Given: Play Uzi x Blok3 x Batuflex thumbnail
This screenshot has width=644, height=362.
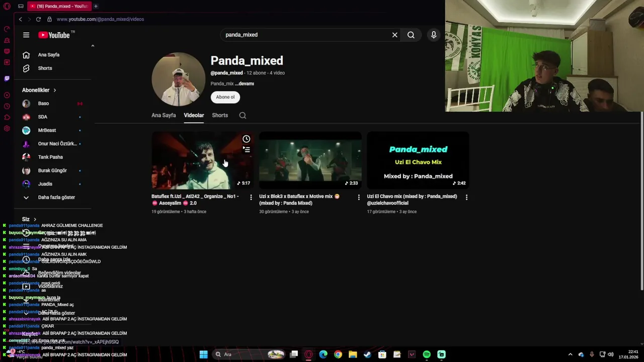Looking at the screenshot, I should tap(310, 160).
